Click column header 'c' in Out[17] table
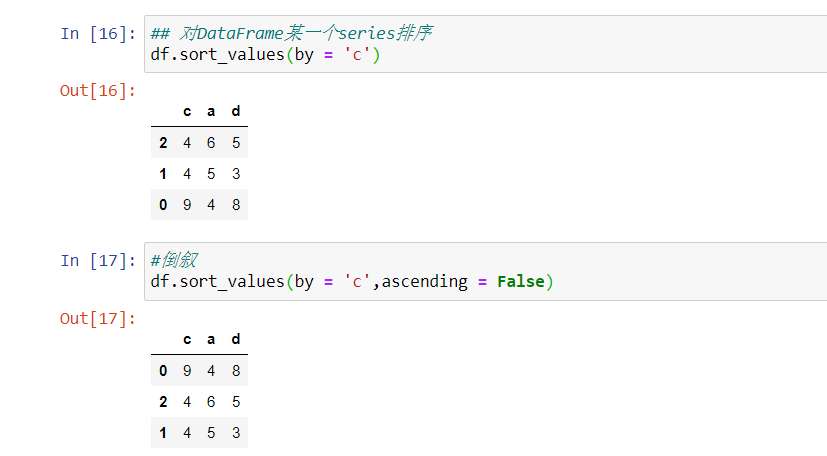The width and height of the screenshot is (827, 456). tap(187, 340)
